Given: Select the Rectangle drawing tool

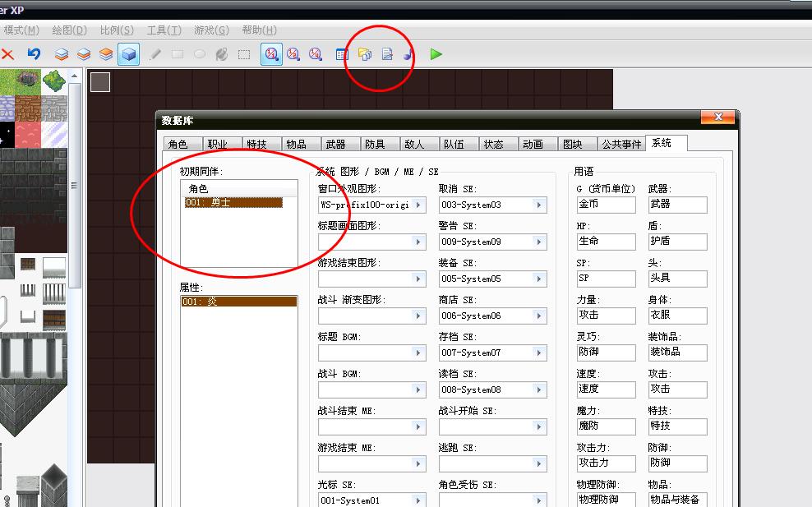Looking at the screenshot, I should (x=177, y=54).
